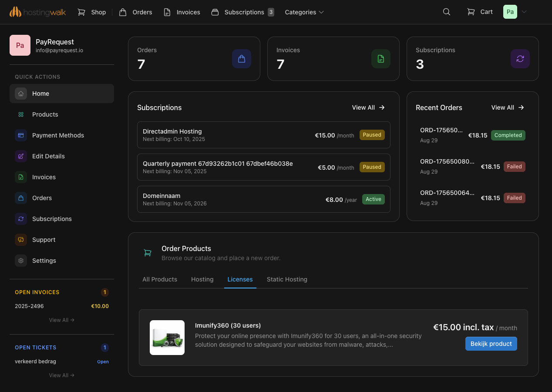Open the account menu chevron next to Pa

524,12
